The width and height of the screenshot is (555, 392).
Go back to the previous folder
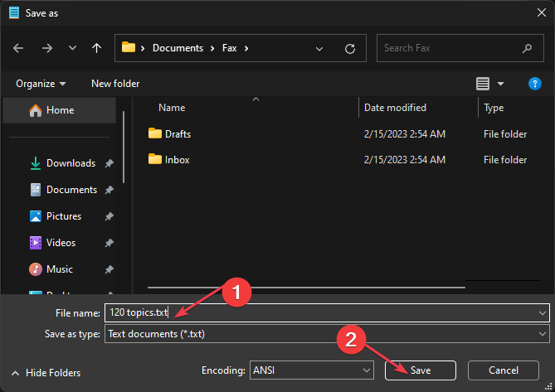(x=18, y=48)
